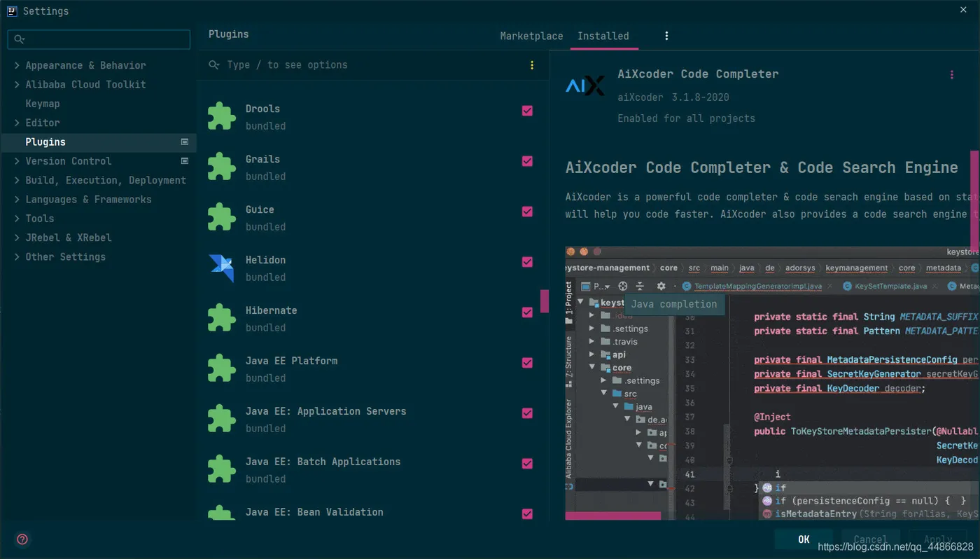The height and width of the screenshot is (559, 980).
Task: Expand the Version Control arrow
Action: coord(17,161)
